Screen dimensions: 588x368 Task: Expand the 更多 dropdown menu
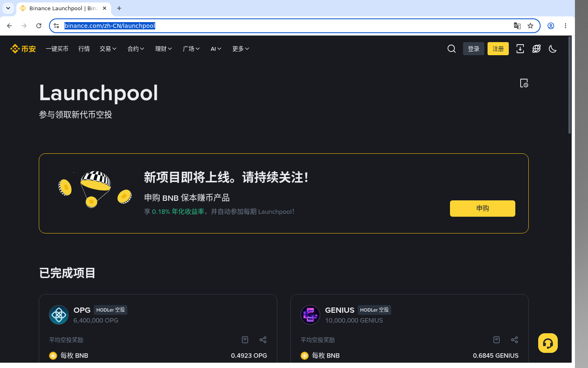(241, 49)
